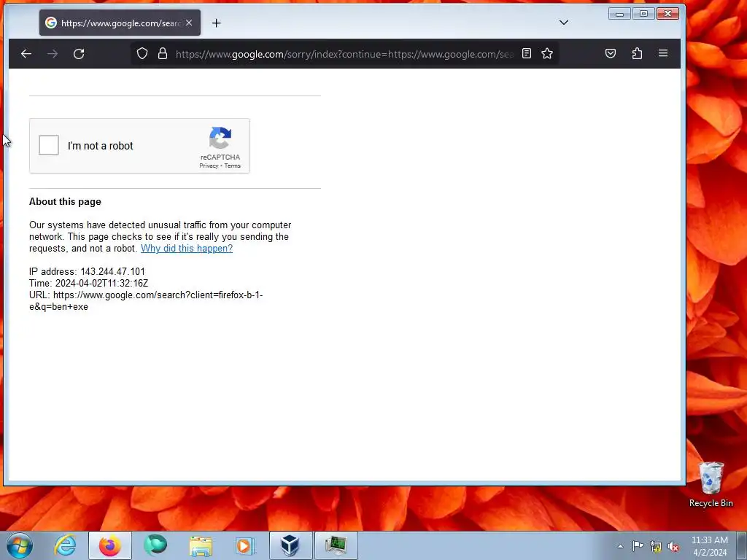
Task: Open the Firefox hamburger application menu
Action: coord(663,53)
